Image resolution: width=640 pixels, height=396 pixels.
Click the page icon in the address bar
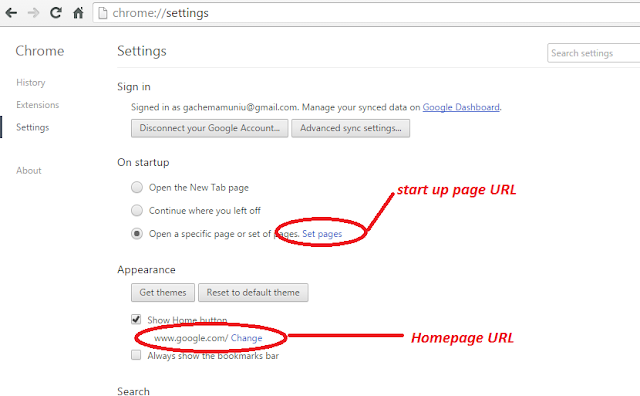click(103, 13)
